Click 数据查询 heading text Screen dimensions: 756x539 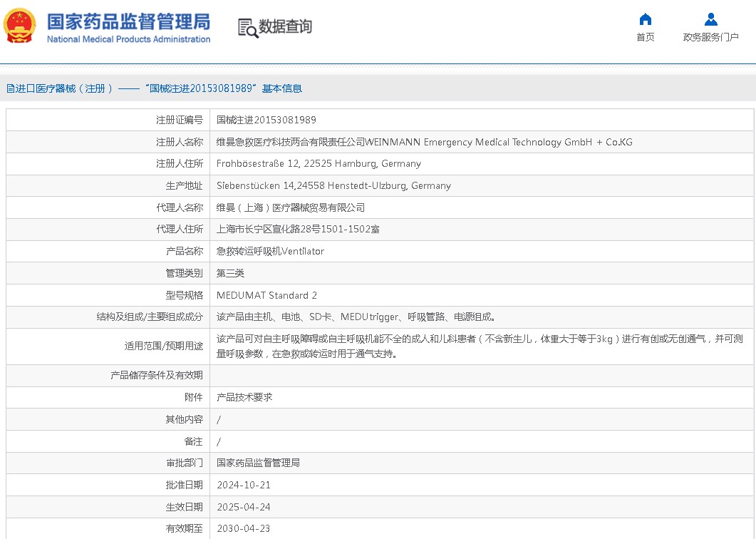(x=286, y=26)
